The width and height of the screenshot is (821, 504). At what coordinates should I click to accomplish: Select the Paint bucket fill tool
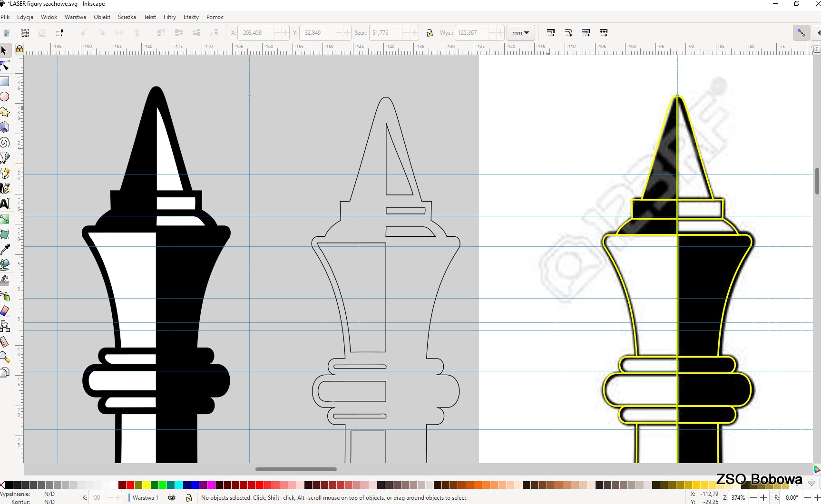point(5,265)
